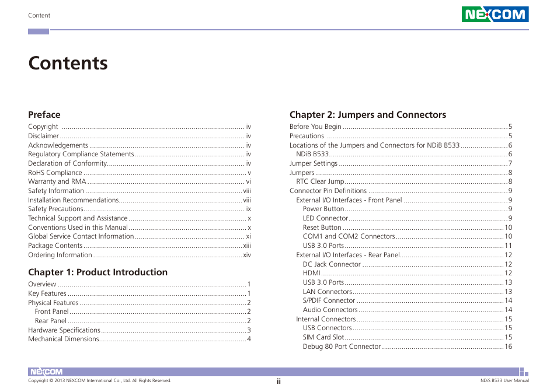The height and width of the screenshot is (392, 557).
Task: Click the NEXCOM logo in the footer bar
Action: point(46,372)
